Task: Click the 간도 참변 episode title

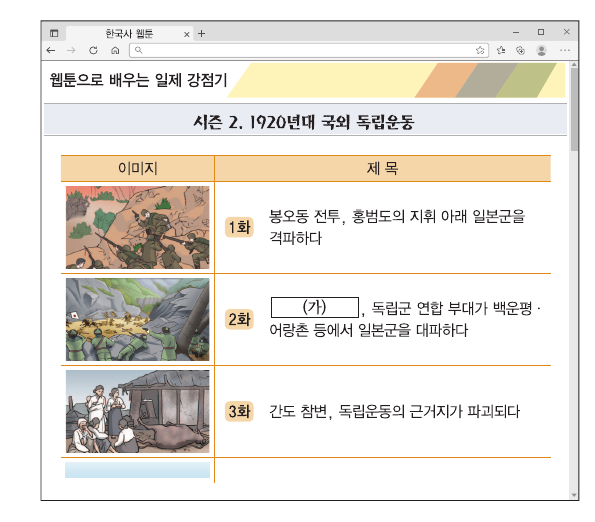Action: pyautogui.click(x=394, y=412)
